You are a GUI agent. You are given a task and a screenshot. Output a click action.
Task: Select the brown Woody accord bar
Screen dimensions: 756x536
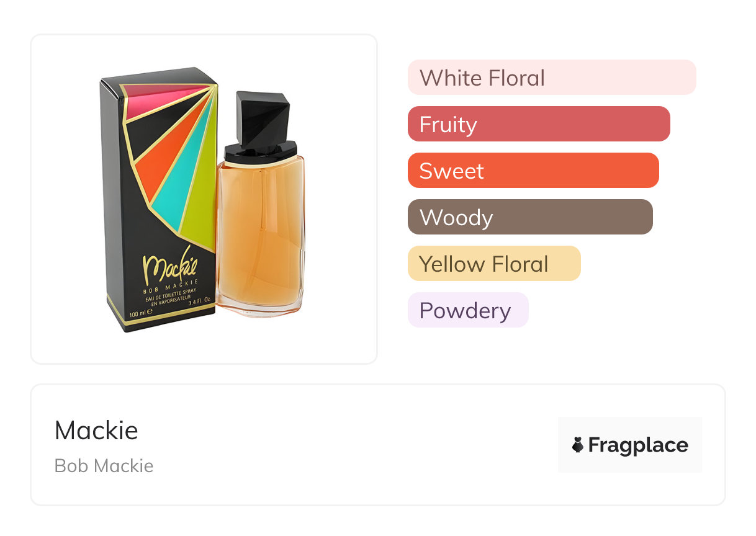(x=529, y=217)
